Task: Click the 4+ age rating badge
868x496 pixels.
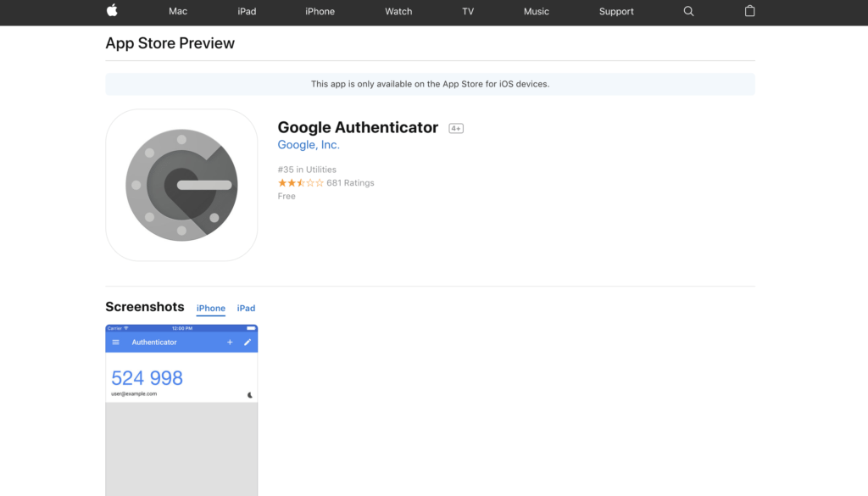Action: point(455,128)
